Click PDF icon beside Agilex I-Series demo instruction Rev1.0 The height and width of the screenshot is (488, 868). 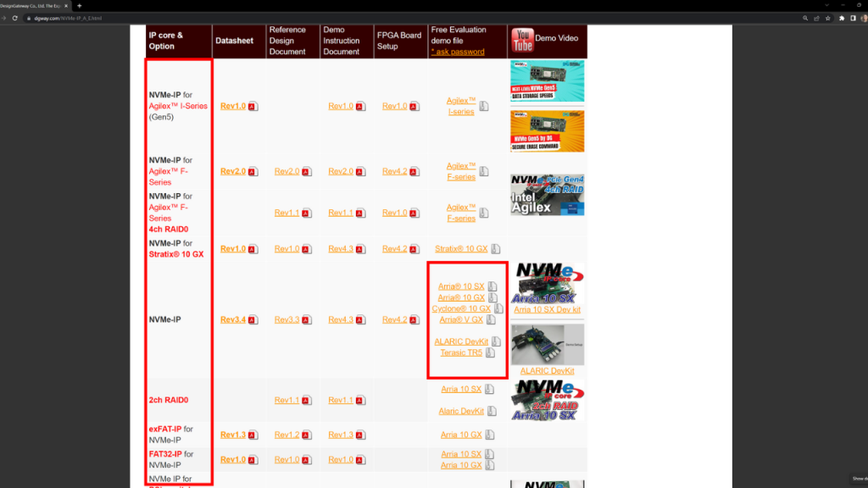point(361,106)
